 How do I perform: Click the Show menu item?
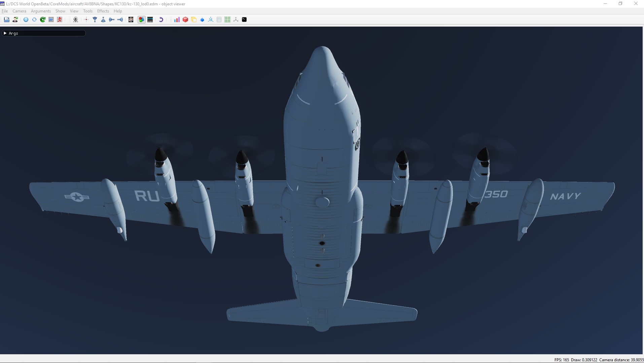(60, 11)
